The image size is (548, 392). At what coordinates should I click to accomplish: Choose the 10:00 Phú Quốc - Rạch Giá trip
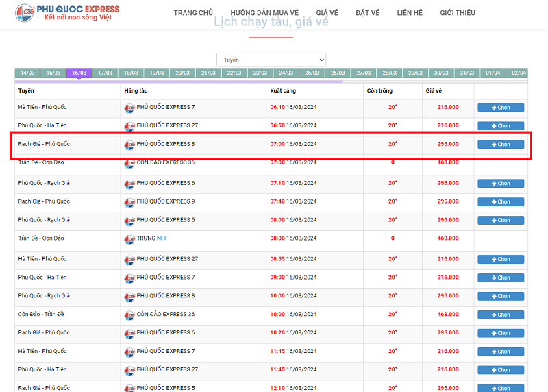pyautogui.click(x=501, y=296)
